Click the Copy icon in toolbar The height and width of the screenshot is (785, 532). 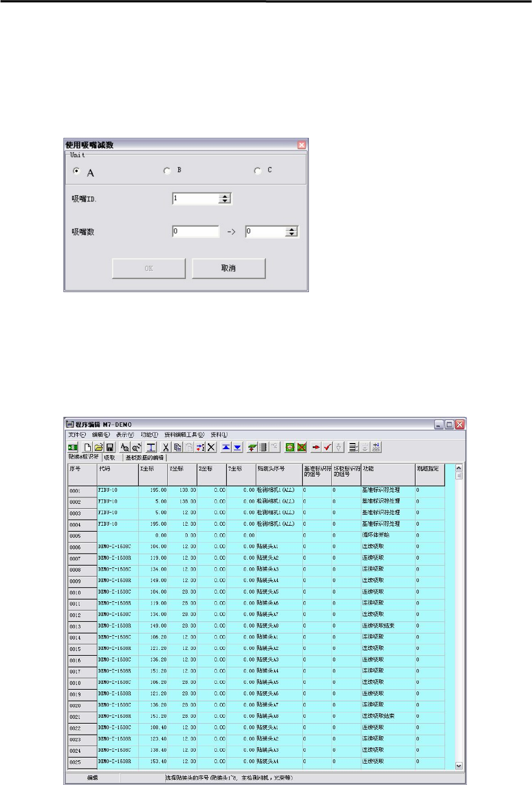[177, 447]
